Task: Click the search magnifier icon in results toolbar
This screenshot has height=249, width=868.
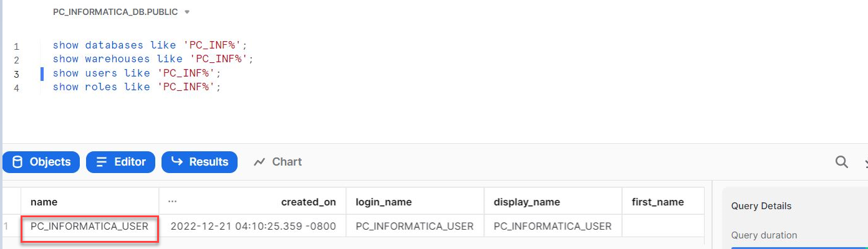Action: tap(841, 162)
